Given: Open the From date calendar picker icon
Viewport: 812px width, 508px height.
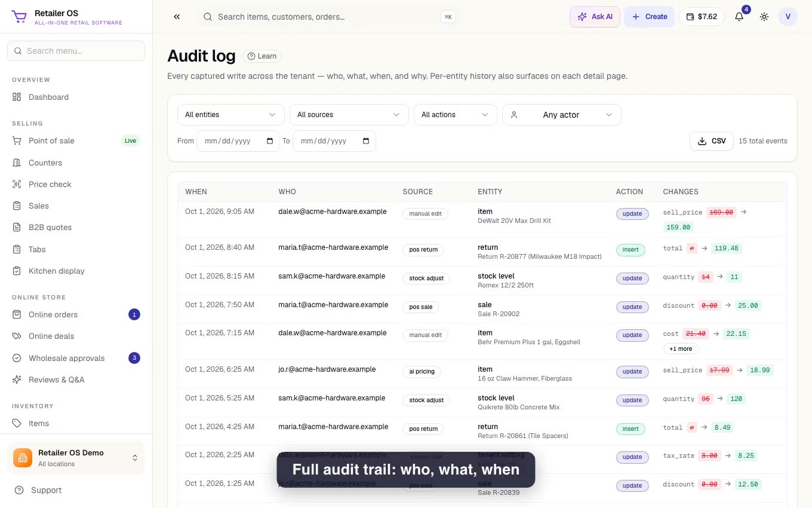Looking at the screenshot, I should pyautogui.click(x=270, y=141).
